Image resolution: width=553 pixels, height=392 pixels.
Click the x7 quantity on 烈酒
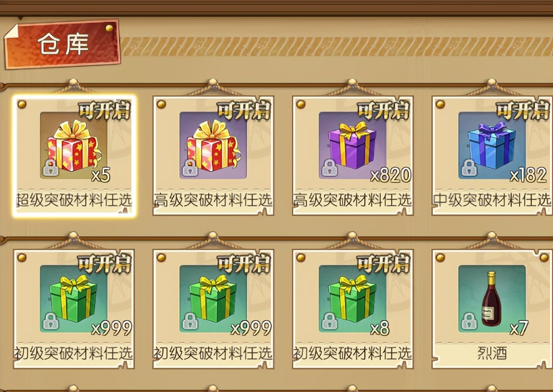click(519, 329)
